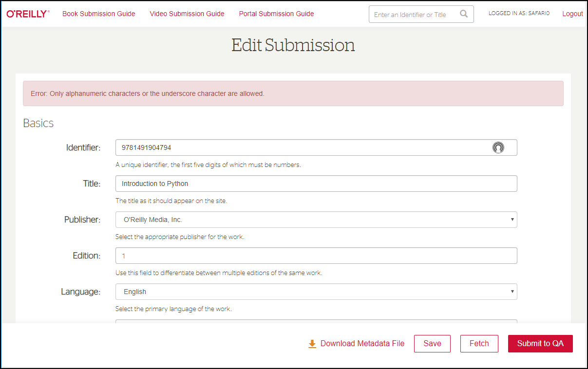Click the alphanumeric characters error message
Screen dimensions: 588x369
(x=293, y=93)
